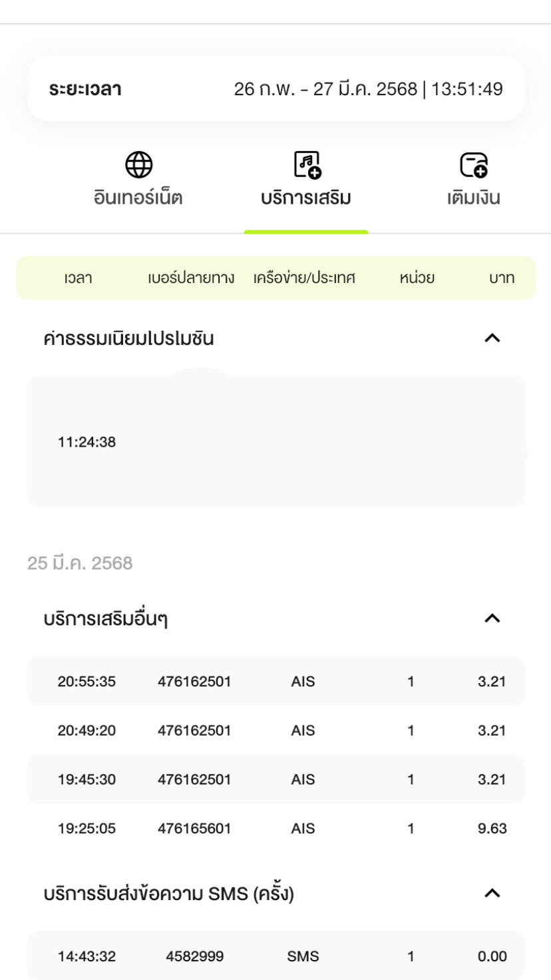Tap the SMS record to 4582999
Screen dimensions: 551x980
(275, 956)
